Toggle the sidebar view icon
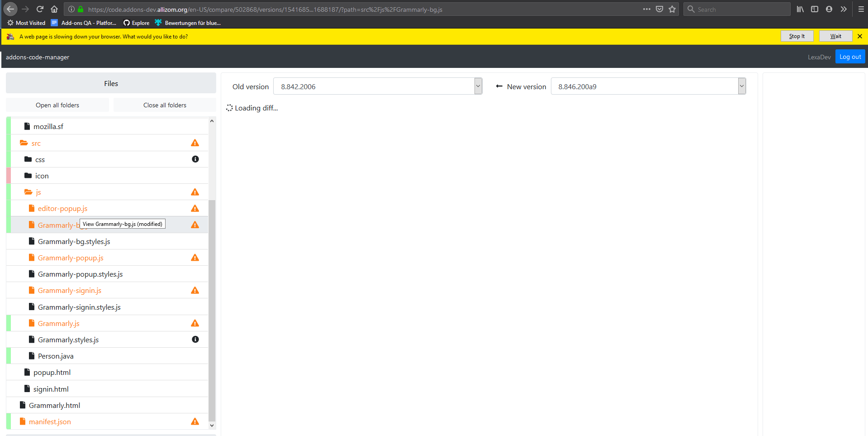Screen dimensions: 868x436 815,9
